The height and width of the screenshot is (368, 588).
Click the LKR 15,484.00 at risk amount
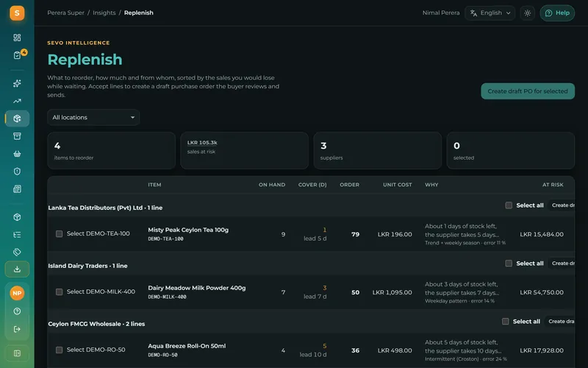(x=542, y=234)
